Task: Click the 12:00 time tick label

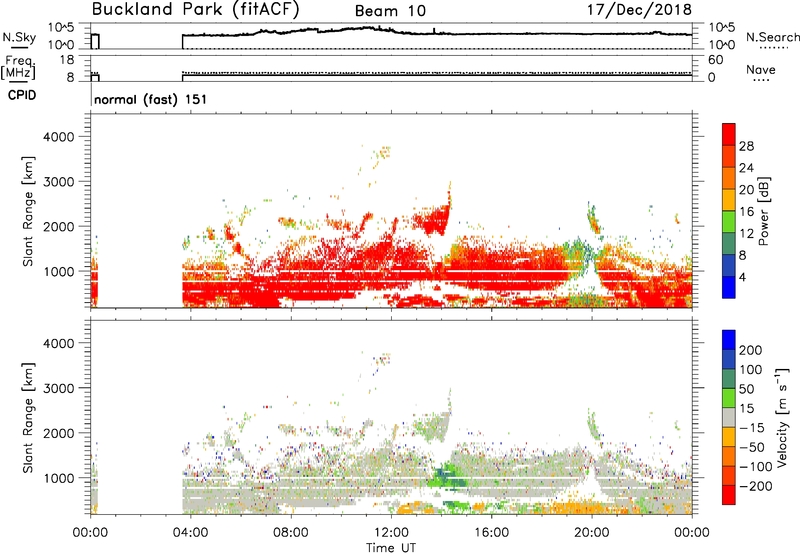Action: pyautogui.click(x=391, y=533)
